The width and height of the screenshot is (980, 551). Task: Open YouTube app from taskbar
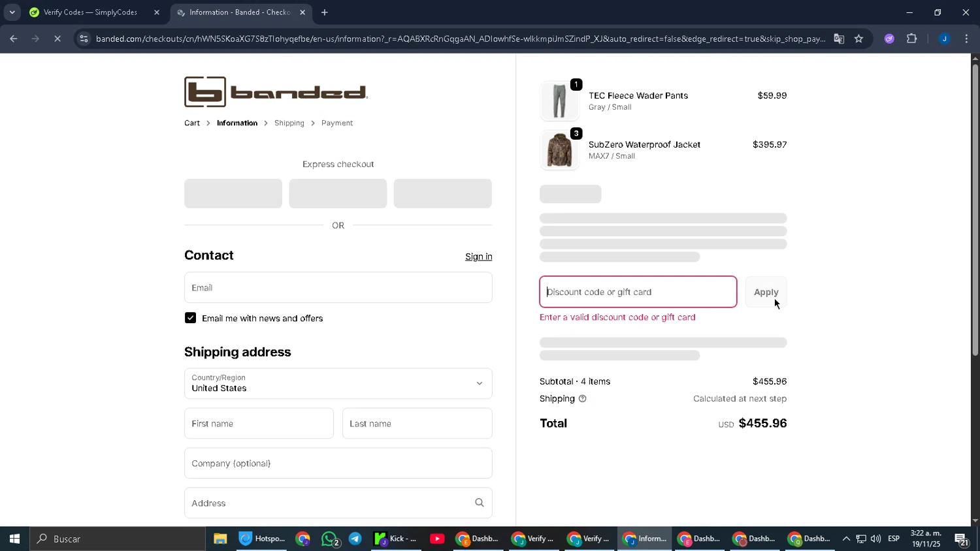coord(437,539)
